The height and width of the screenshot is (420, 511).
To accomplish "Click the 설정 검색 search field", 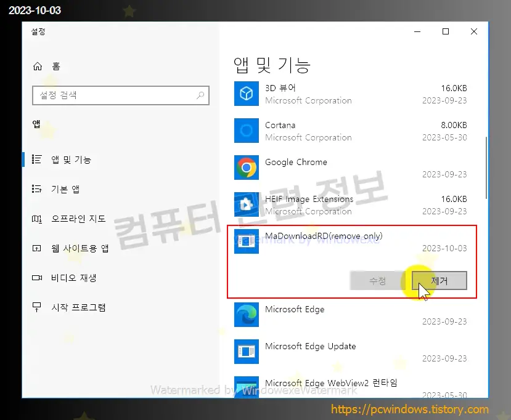I will [121, 95].
